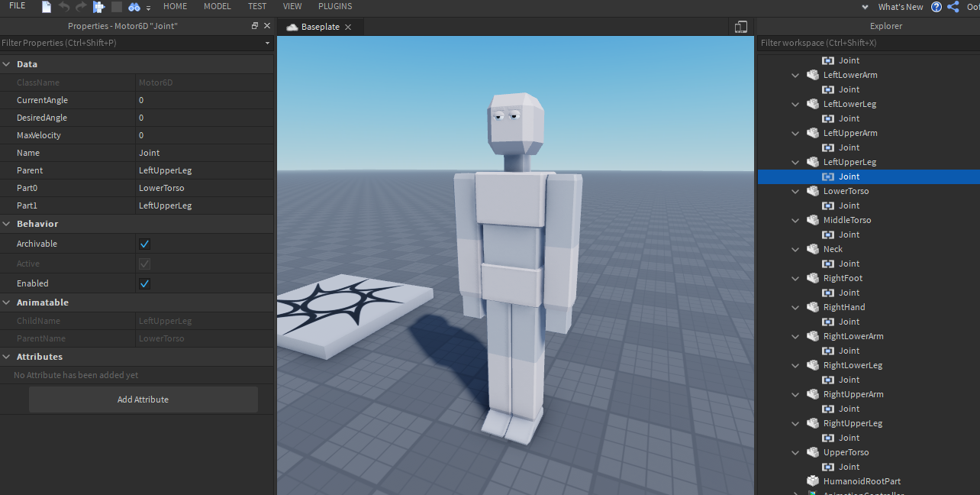Select the highlighted Joint's Motor6D icon under LeftUpperLeg

(x=828, y=176)
